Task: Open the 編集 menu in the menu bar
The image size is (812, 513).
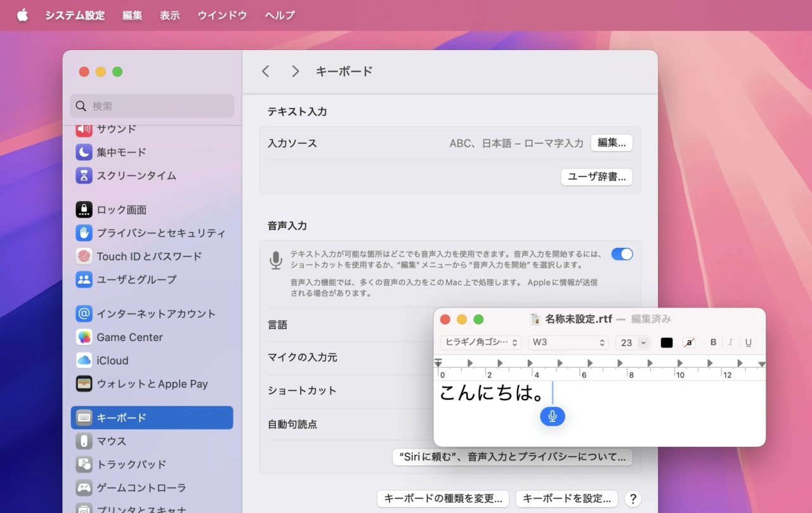Action: pos(132,15)
